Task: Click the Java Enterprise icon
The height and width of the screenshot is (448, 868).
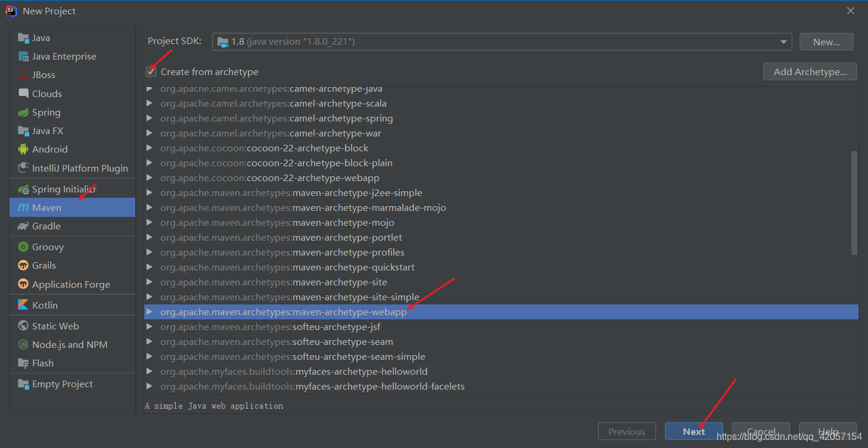Action: tap(23, 57)
